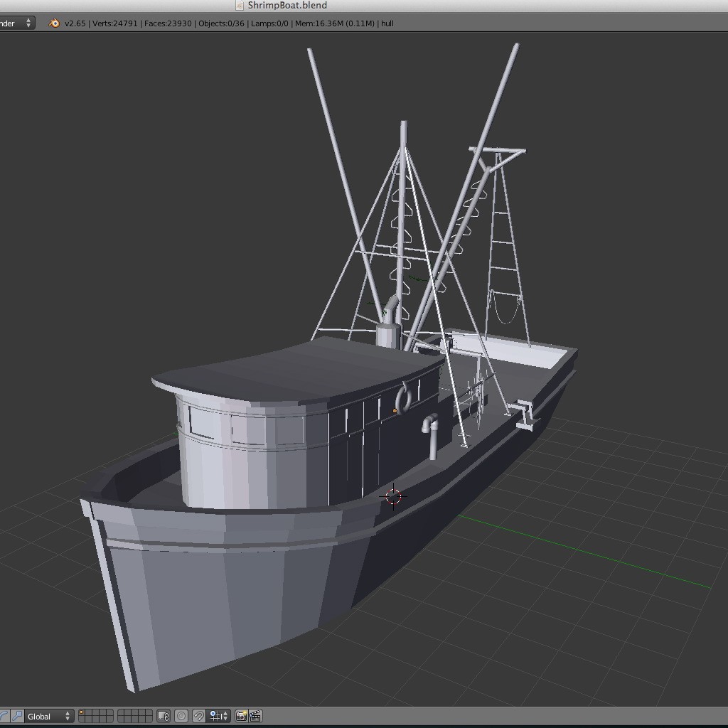Click the Blender logo in the info header

(53, 23)
